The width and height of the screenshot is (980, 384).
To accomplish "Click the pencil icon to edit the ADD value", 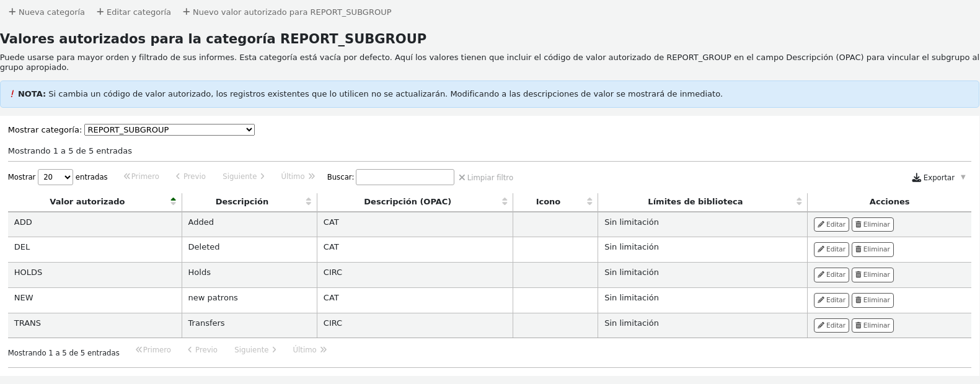I will [x=821, y=224].
